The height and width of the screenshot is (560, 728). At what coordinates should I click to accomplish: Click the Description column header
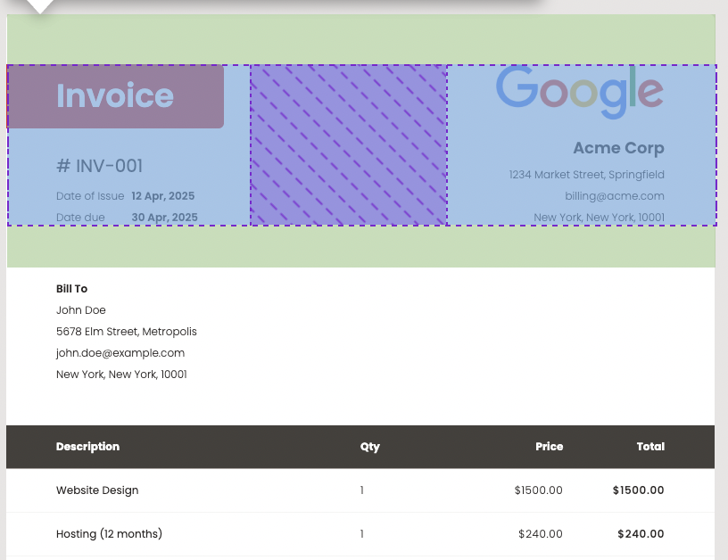click(87, 447)
